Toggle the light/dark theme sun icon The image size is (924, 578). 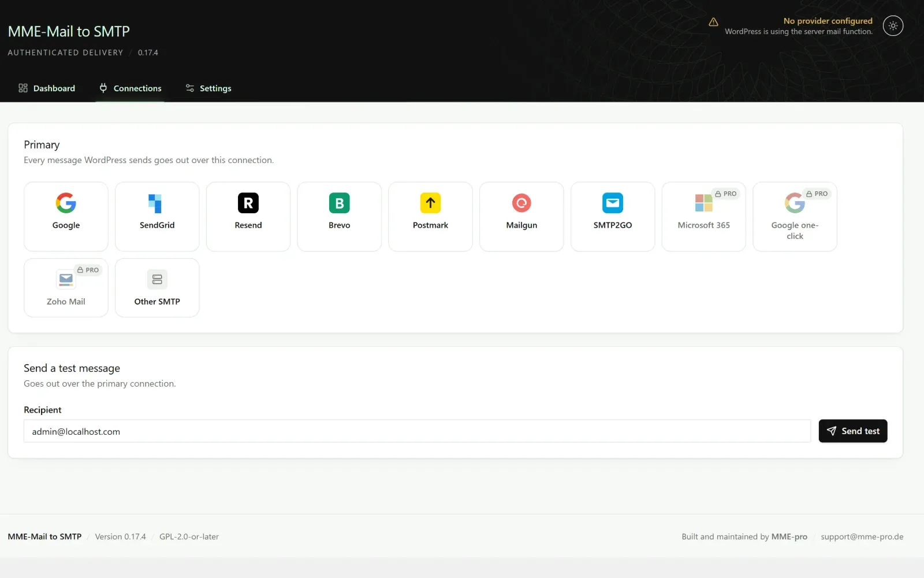tap(893, 25)
